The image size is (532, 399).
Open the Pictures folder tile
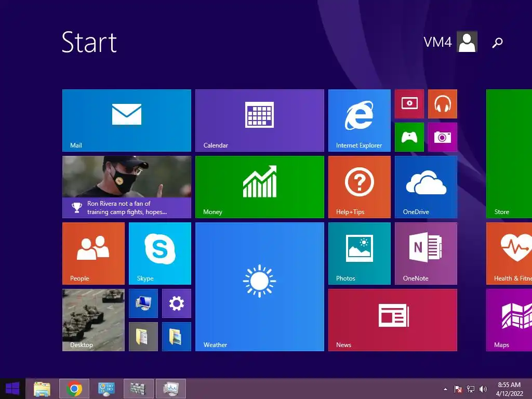pos(177,337)
